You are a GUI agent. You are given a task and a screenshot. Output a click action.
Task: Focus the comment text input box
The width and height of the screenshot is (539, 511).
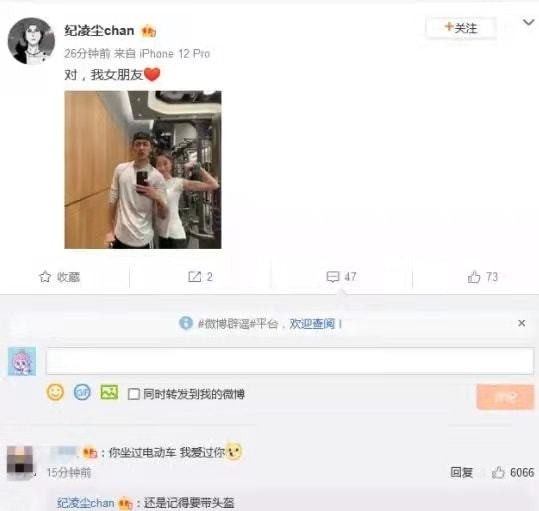coord(290,361)
